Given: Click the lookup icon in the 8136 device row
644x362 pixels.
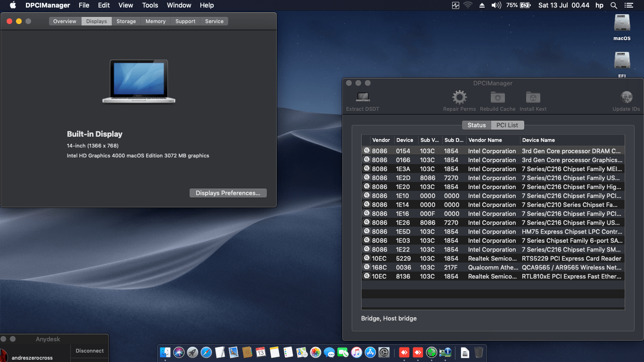Looking at the screenshot, I should click(367, 276).
